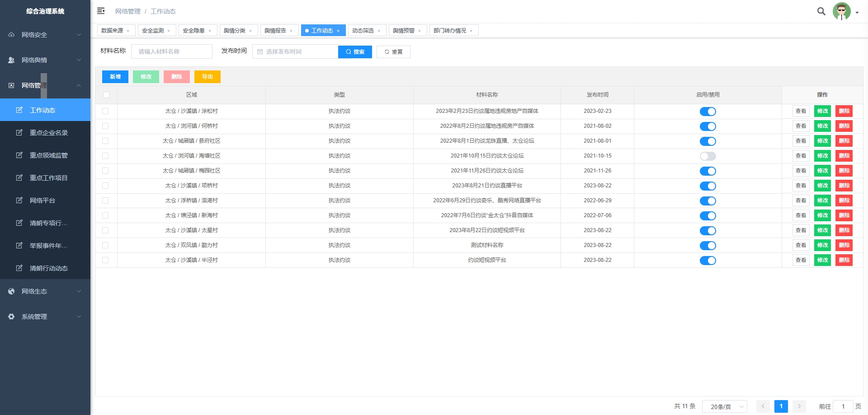Close the 舆情分类 tab with its x

click(250, 31)
